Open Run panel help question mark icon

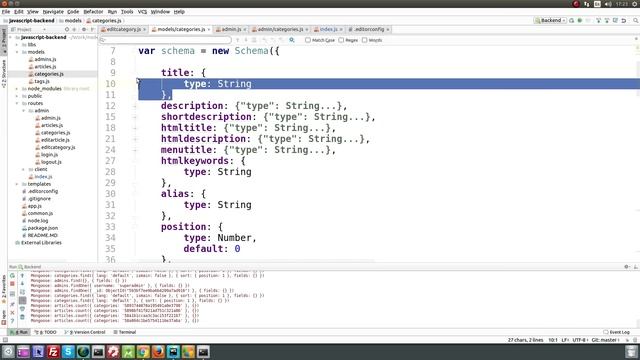12,321
